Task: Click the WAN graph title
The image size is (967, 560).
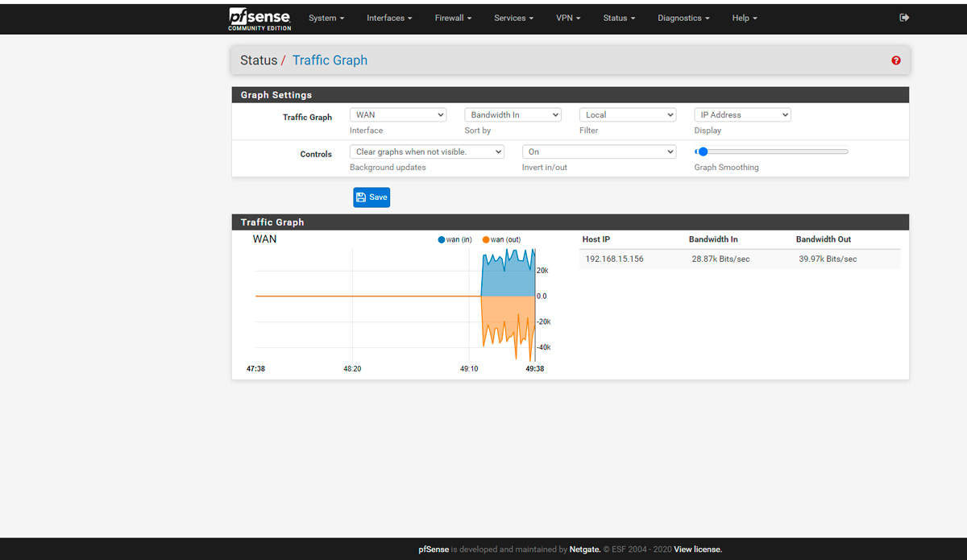Action: 264,239
